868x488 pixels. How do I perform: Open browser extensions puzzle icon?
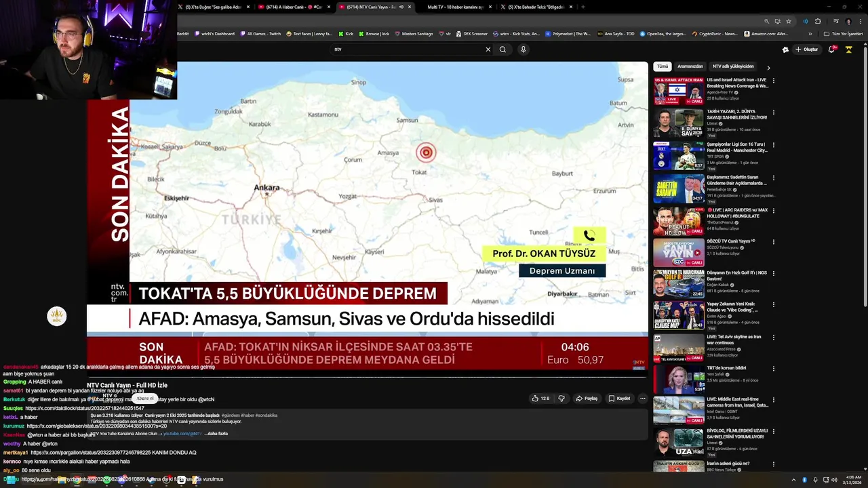click(x=818, y=21)
